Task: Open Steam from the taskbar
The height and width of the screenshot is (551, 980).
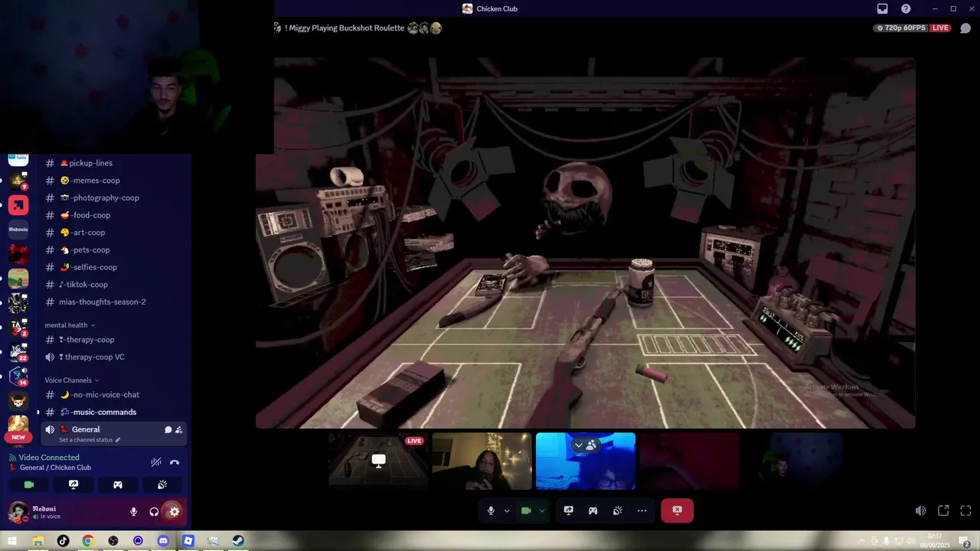Action: click(238, 541)
